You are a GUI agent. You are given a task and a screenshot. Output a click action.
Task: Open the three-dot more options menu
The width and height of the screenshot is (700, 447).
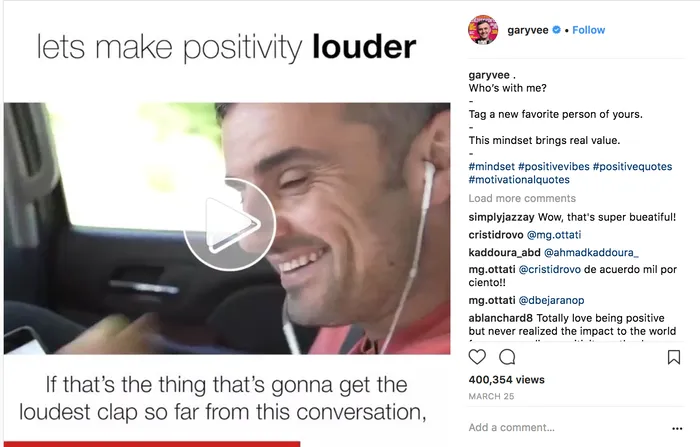tap(677, 428)
